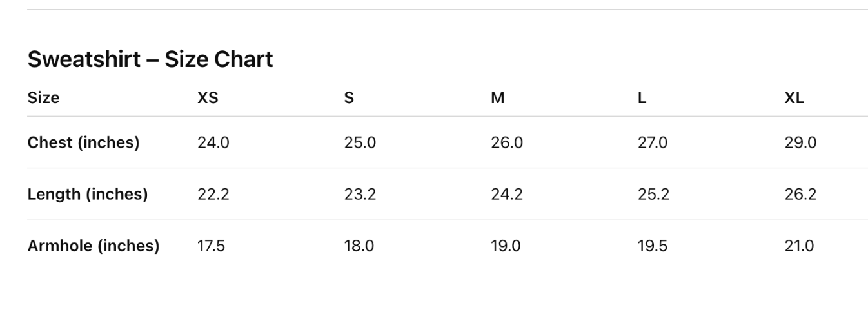The width and height of the screenshot is (868, 312).
Task: Click the S length value 23.2
Action: coord(360,194)
